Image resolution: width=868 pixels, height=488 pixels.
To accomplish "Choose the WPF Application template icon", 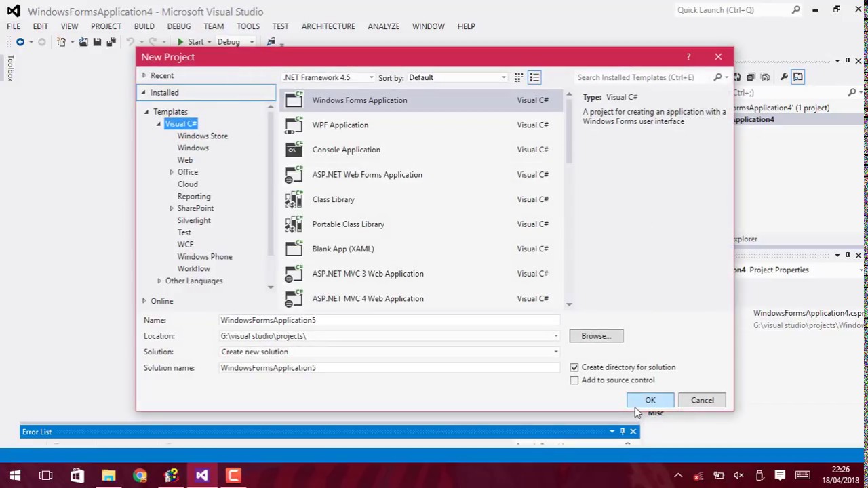I will coord(294,125).
